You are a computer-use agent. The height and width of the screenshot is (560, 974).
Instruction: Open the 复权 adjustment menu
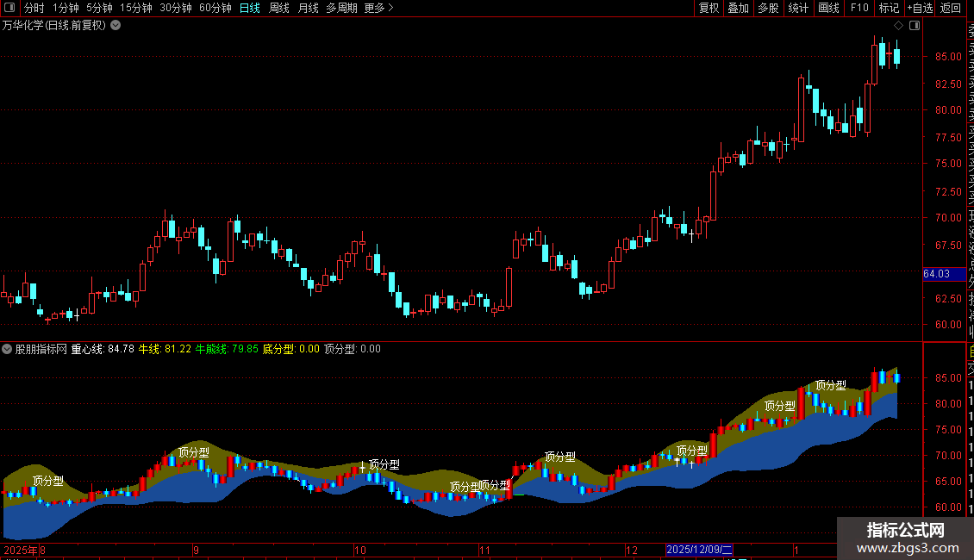point(709,8)
